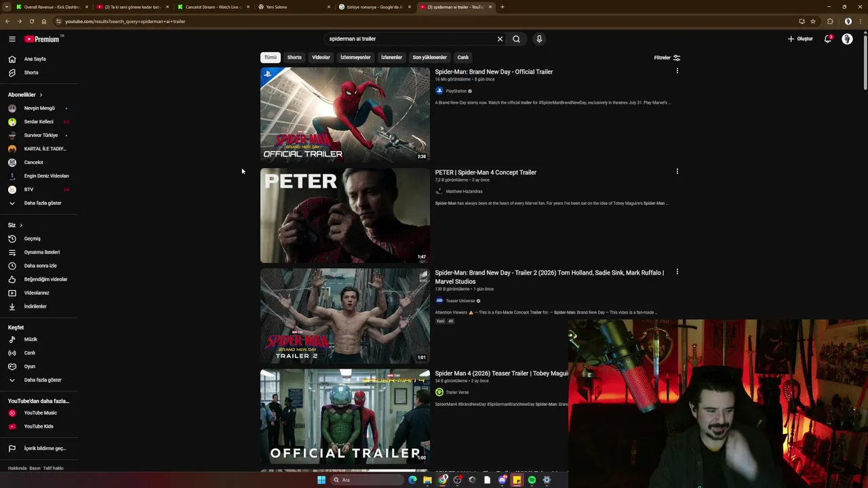Select the Son yüklenenler filter chip
Image resolution: width=868 pixels, height=488 pixels.
point(429,58)
